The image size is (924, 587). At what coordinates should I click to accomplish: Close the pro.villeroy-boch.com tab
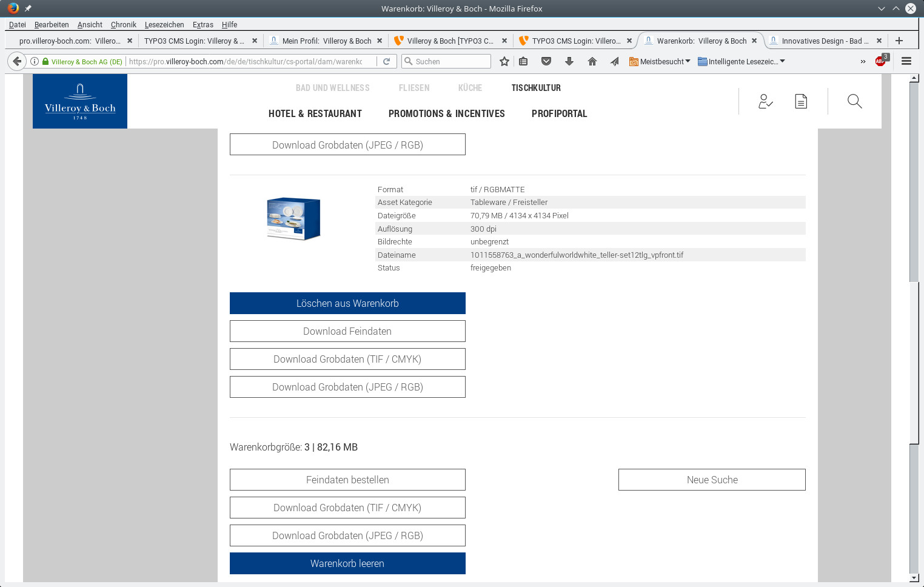tap(130, 41)
